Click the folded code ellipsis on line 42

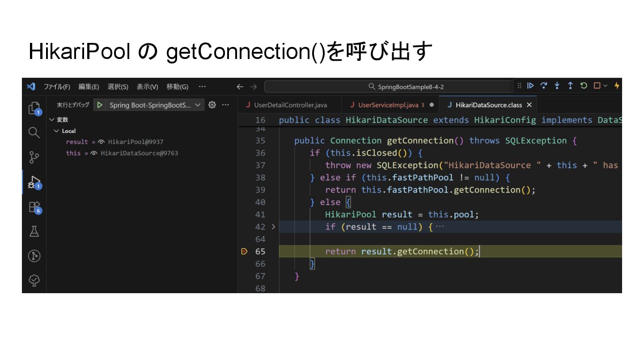(440, 227)
